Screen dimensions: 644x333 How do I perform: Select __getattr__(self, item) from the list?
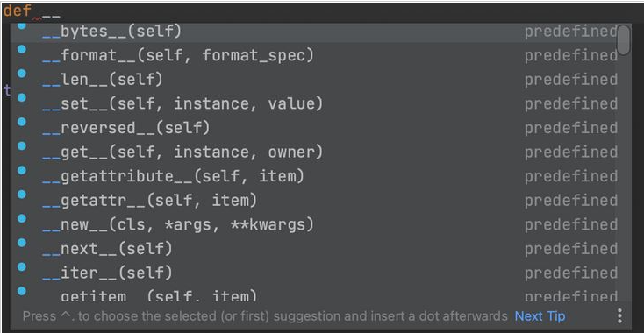pos(314,200)
